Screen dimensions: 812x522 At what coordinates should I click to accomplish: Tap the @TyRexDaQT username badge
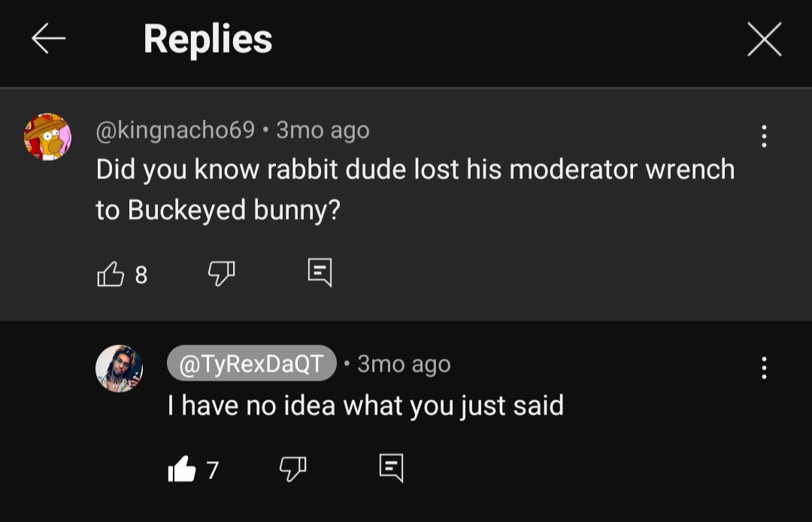coord(251,364)
